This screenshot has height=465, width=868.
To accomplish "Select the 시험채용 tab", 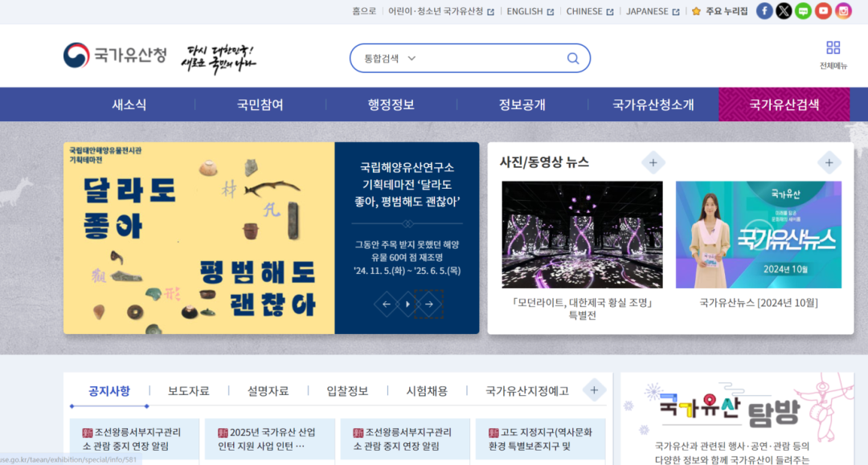I will [x=427, y=391].
